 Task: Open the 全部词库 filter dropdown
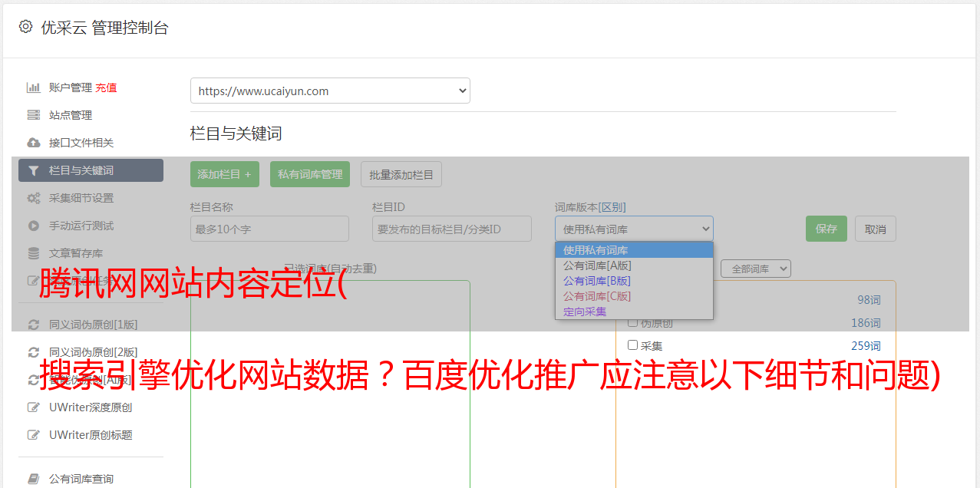756,269
